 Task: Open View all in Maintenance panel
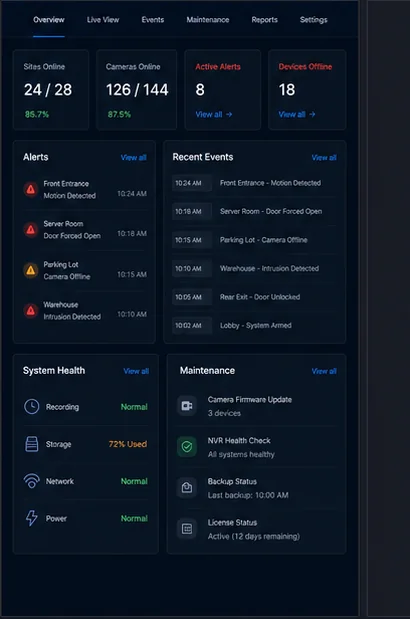click(x=324, y=371)
